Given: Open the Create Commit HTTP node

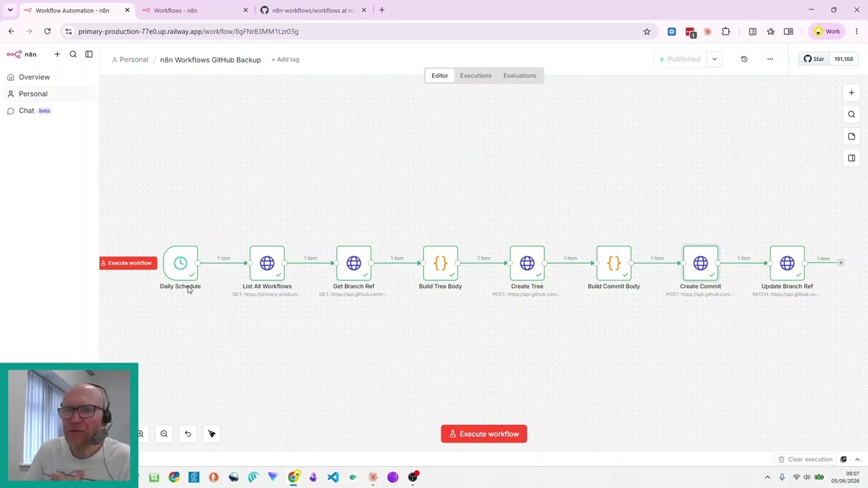Looking at the screenshot, I should tap(701, 263).
